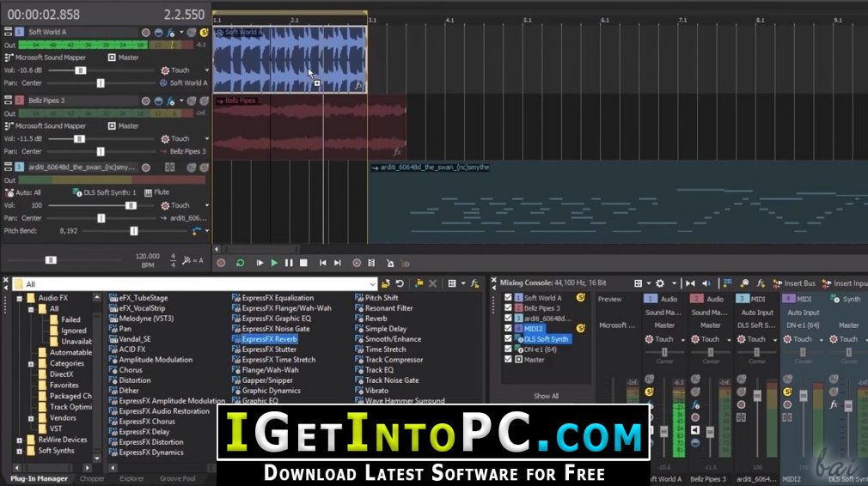Uncheck Soft World A in Mixing Console list
The image size is (868, 486).
(x=508, y=297)
